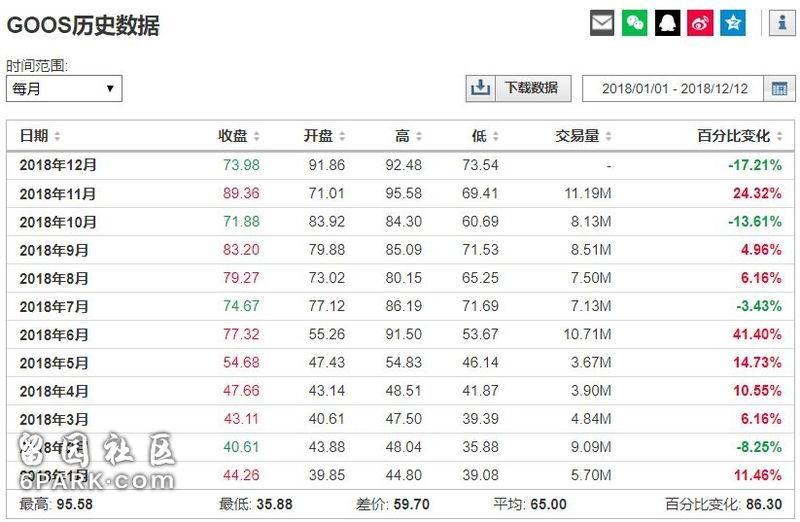The height and width of the screenshot is (522, 800).
Task: Click the volume value 10.71M
Action: (587, 334)
